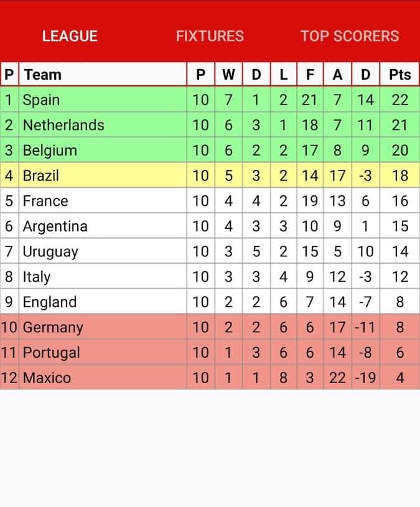Image resolution: width=420 pixels, height=507 pixels.
Task: Click the L column header
Action: (x=284, y=75)
